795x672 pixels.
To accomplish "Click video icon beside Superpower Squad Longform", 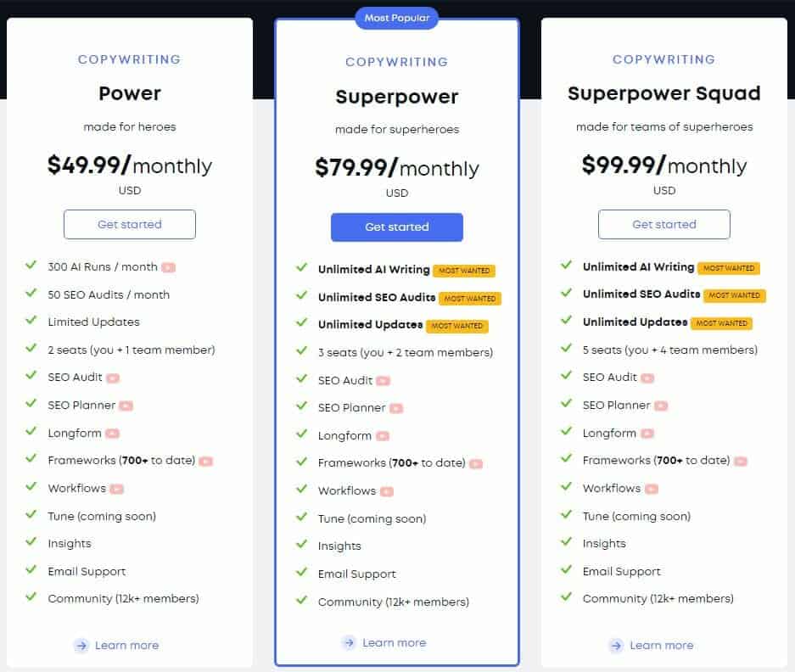I will [647, 434].
